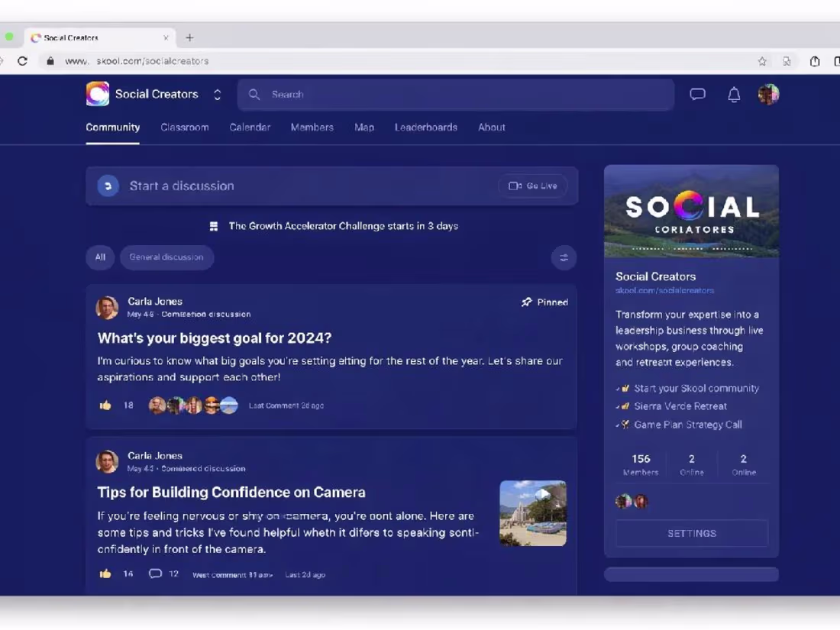
Task: Open a new browser tab
Action: tap(189, 37)
